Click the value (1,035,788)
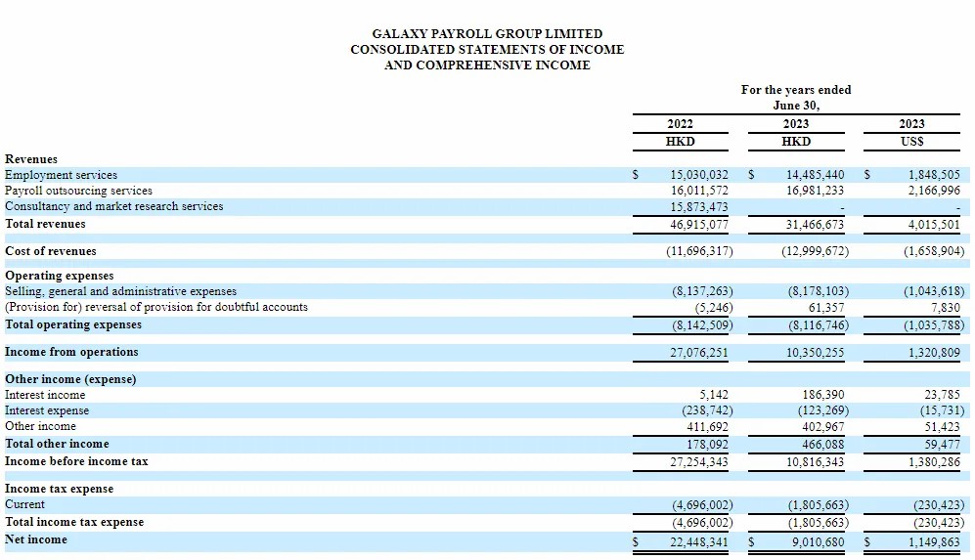The height and width of the screenshot is (560, 975). coord(934,325)
